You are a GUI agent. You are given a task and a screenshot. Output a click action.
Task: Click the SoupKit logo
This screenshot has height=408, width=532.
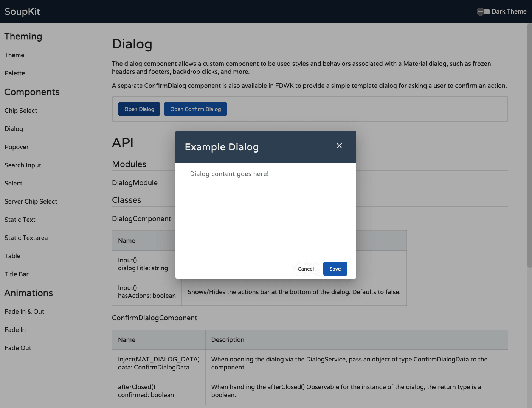[22, 12]
